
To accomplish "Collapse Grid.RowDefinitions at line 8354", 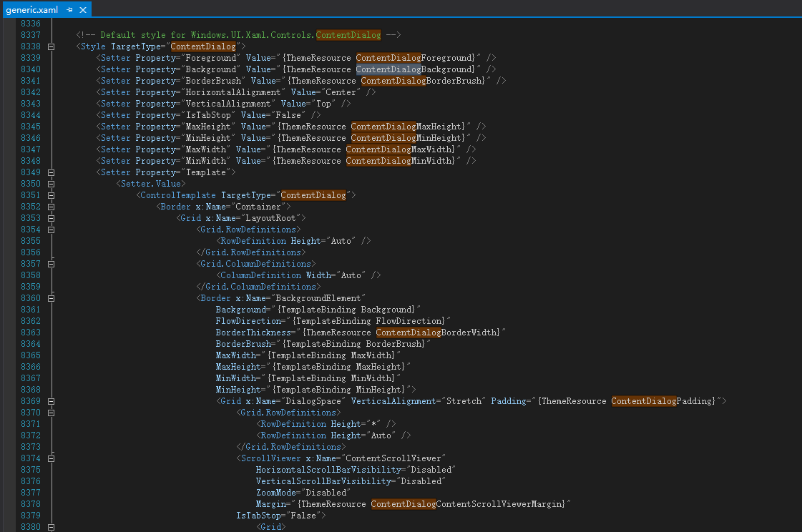I will click(x=51, y=230).
